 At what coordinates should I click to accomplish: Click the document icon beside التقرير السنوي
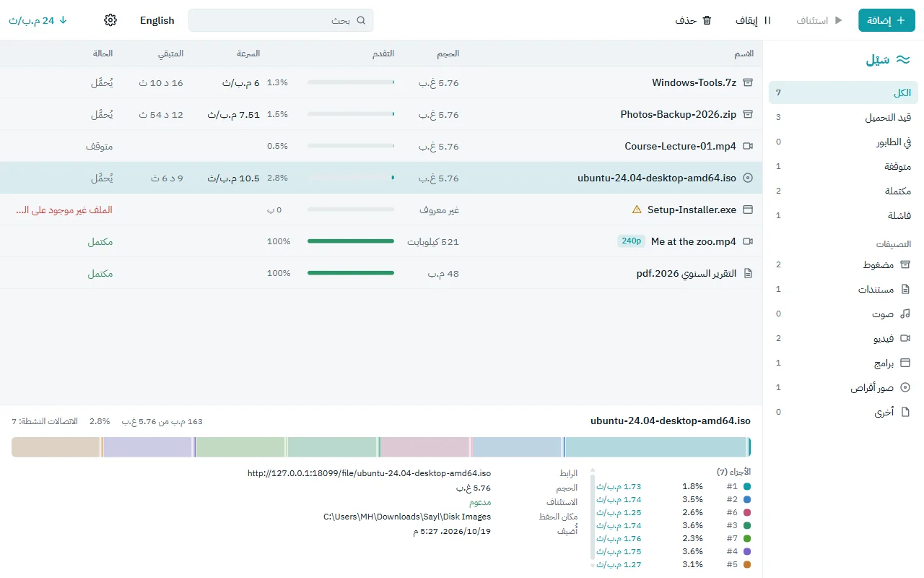(x=748, y=273)
